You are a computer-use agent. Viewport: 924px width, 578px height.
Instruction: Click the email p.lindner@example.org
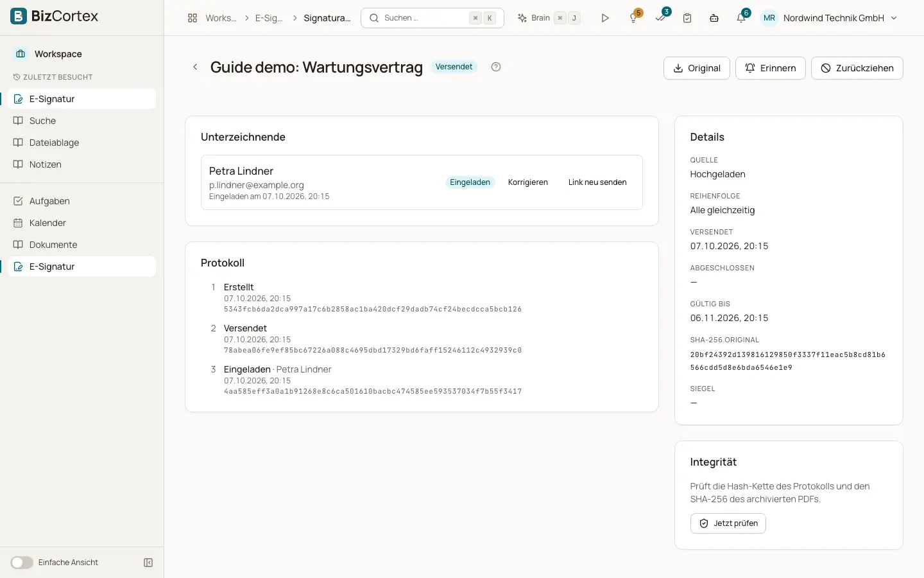pyautogui.click(x=257, y=185)
